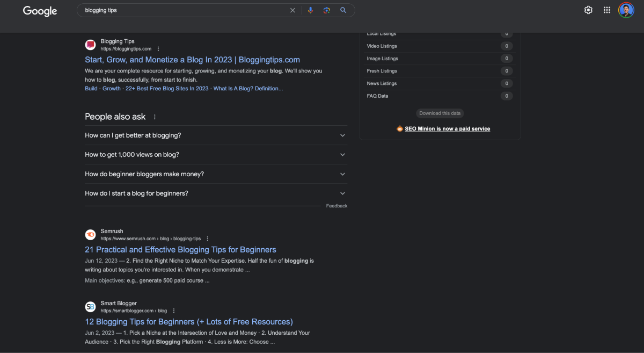Click 'SEO Minion is now a paid service' link

[448, 129]
